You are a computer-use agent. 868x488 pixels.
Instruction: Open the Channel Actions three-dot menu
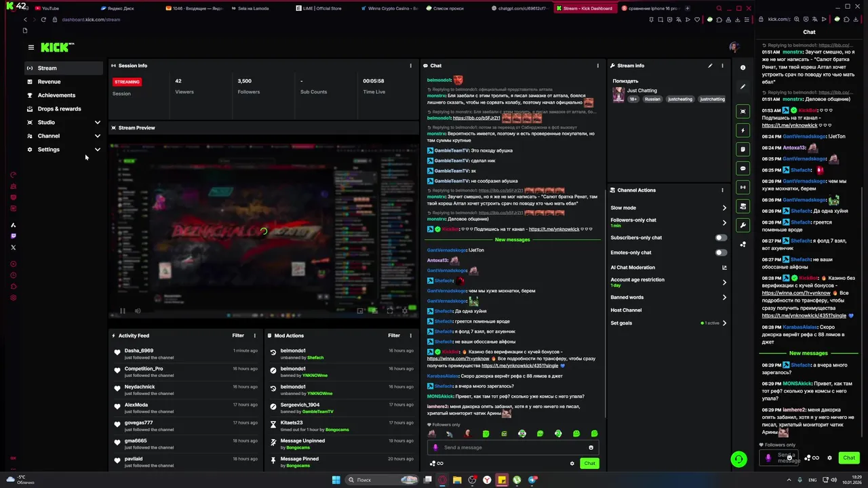pos(722,190)
